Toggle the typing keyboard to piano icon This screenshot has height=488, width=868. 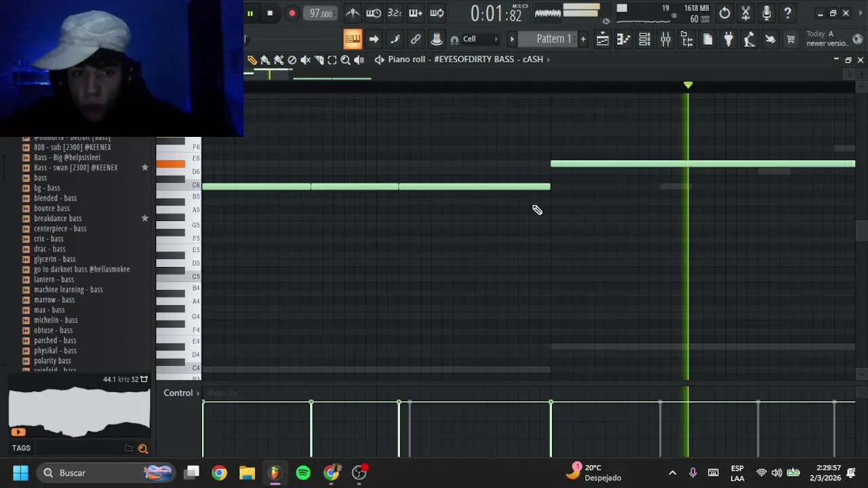click(x=353, y=39)
